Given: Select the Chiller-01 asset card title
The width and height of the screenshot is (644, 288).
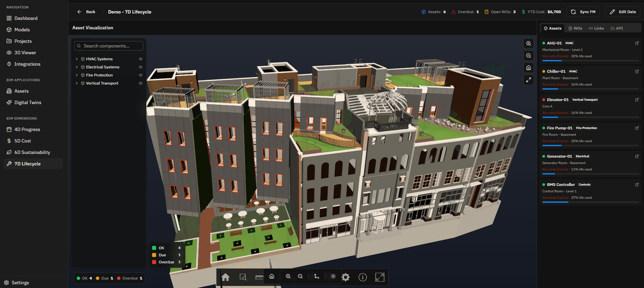Looking at the screenshot, I should (556, 71).
